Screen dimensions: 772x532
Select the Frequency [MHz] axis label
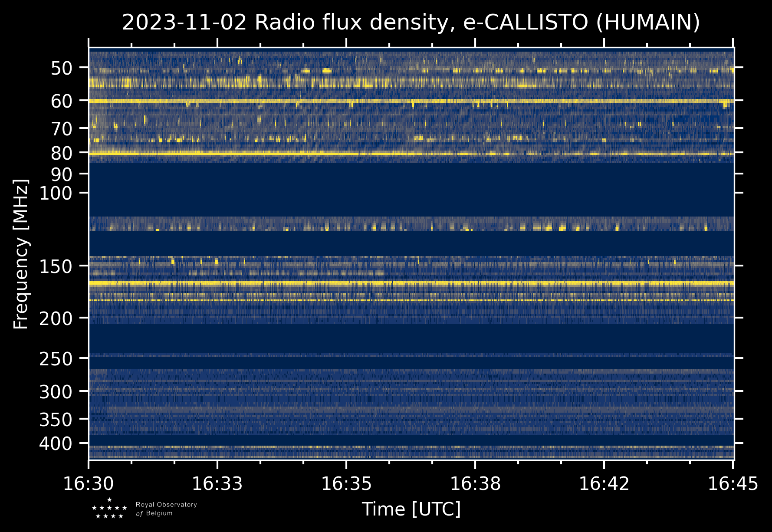click(x=21, y=254)
